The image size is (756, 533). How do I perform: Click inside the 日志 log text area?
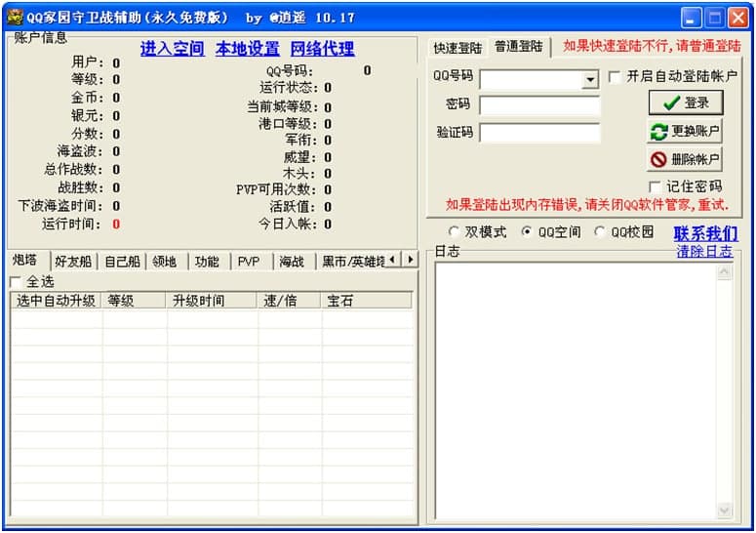[577, 390]
